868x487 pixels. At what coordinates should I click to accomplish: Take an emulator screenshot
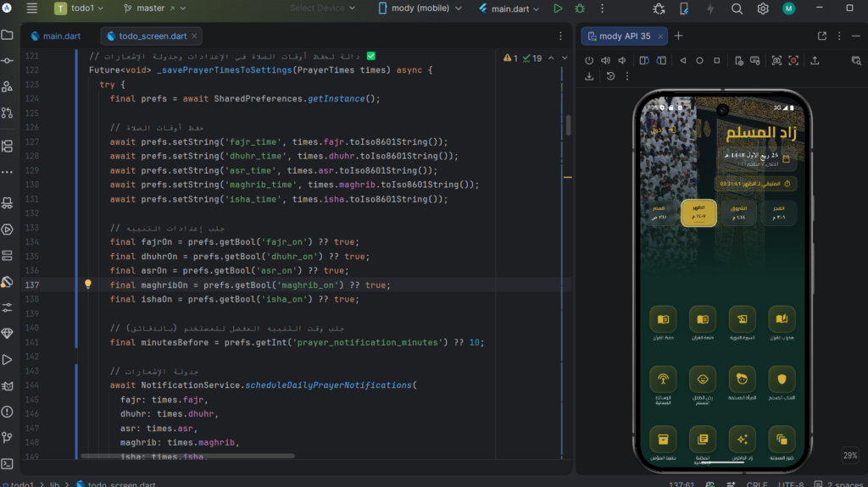(776, 60)
